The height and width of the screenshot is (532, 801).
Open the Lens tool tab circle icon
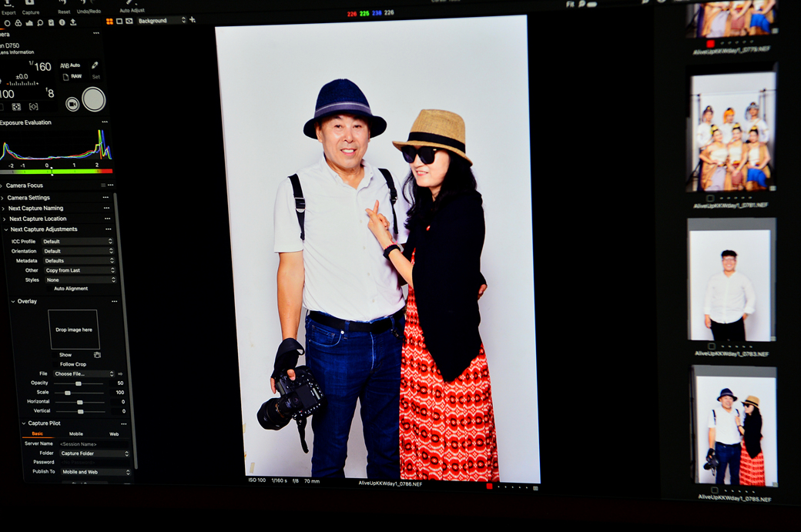click(7, 24)
